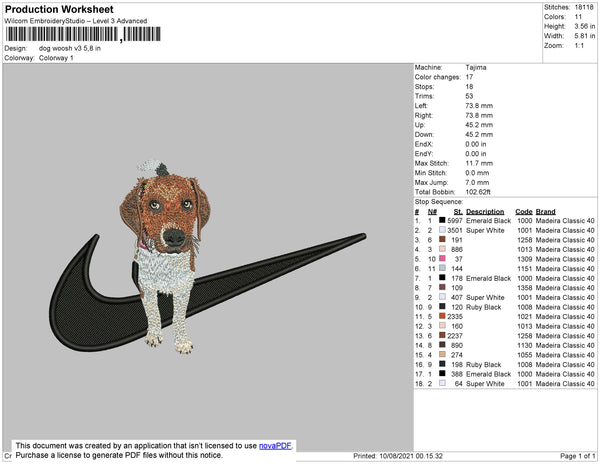
Task: Pick the brown swatch in the 191-stitch row
Action: pos(442,239)
